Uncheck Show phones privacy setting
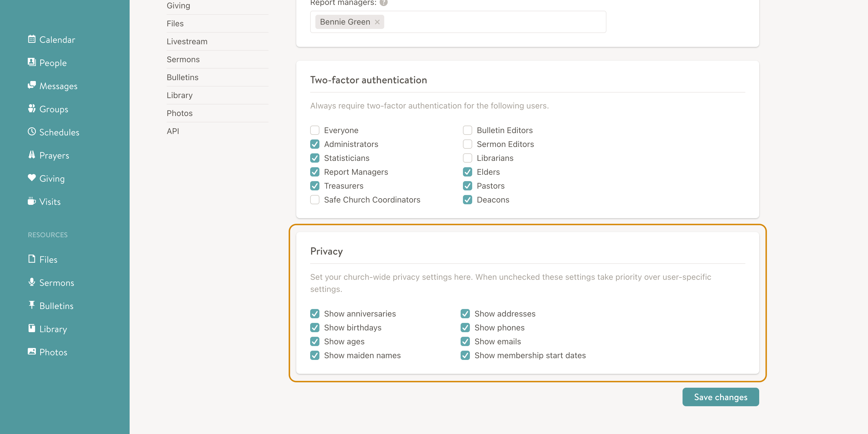 465,328
